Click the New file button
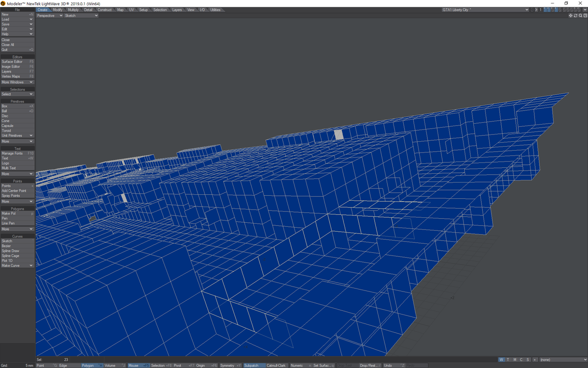This screenshot has height=368, width=588. click(17, 15)
